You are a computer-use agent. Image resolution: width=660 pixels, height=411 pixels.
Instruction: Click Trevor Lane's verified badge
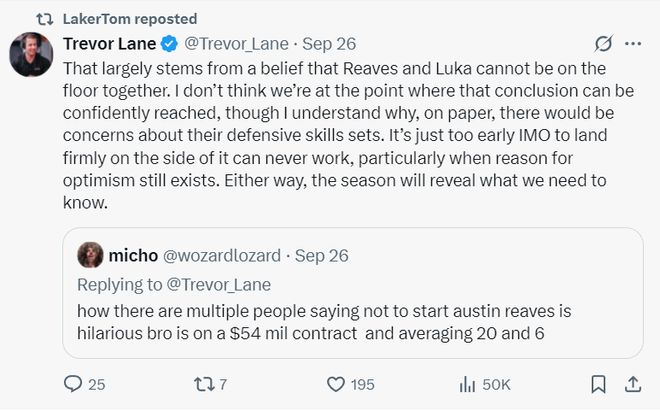[170, 44]
